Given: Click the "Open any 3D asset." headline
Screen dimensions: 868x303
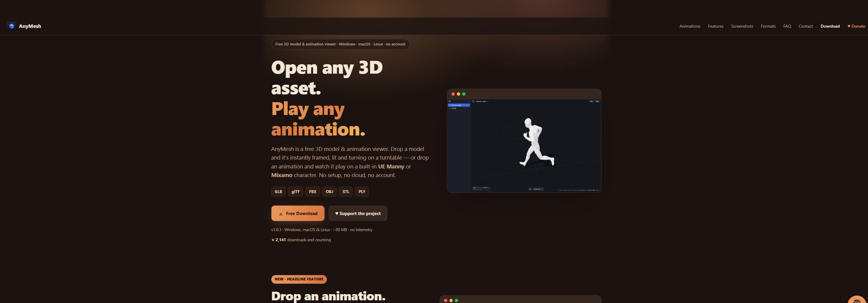Looking at the screenshot, I should click(327, 78).
